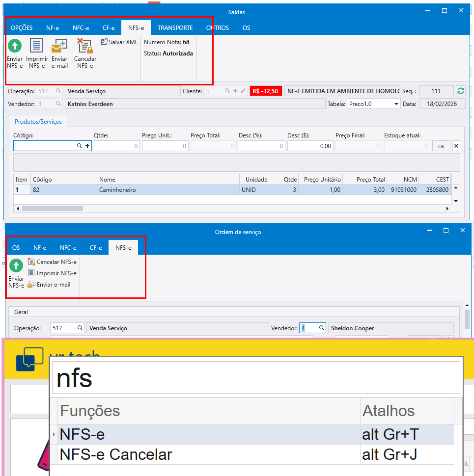Screen dimensions: 474x476
Task: Click Enviar NFS-e icon in Saídas window
Action: point(15,47)
